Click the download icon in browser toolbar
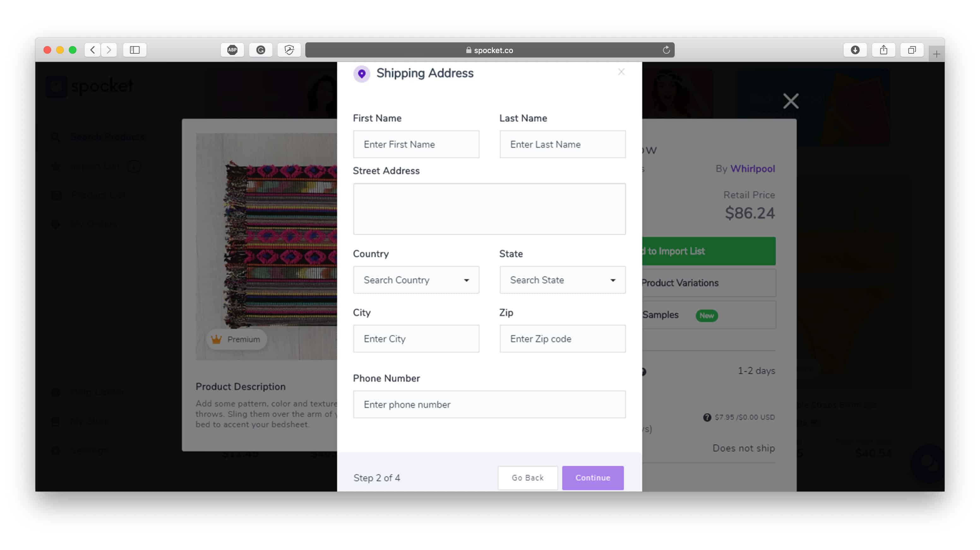Viewport: 980px width, 550px height. click(855, 50)
